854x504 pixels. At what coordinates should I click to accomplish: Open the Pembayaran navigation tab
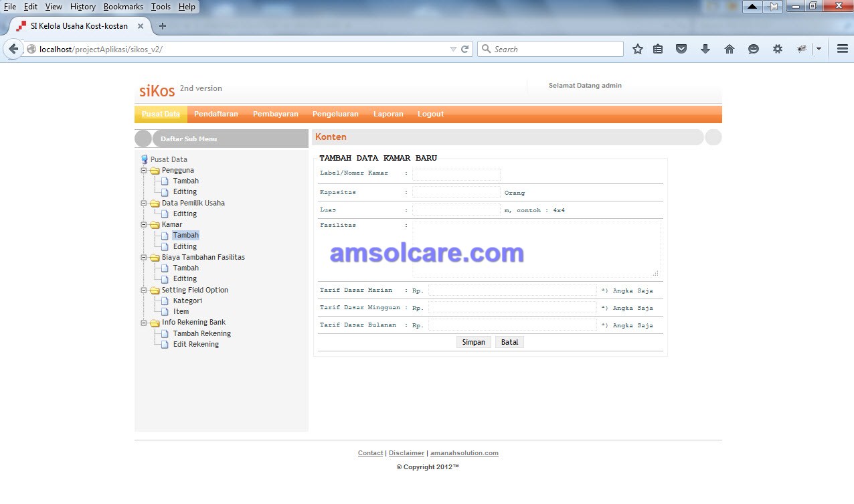(x=276, y=114)
